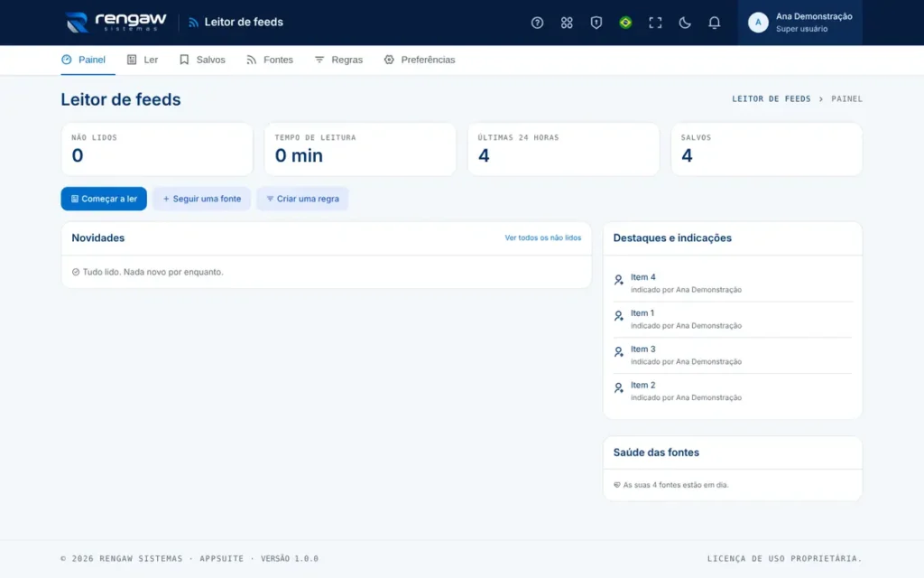The image size is (924, 578).
Task: Click the ÚLTIMAS 24 HORAS stat card
Action: (563, 149)
